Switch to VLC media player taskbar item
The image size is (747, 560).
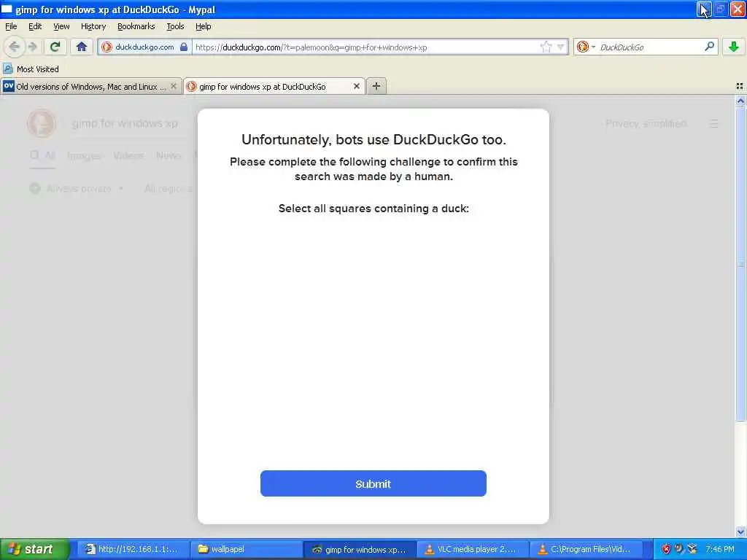472,550
